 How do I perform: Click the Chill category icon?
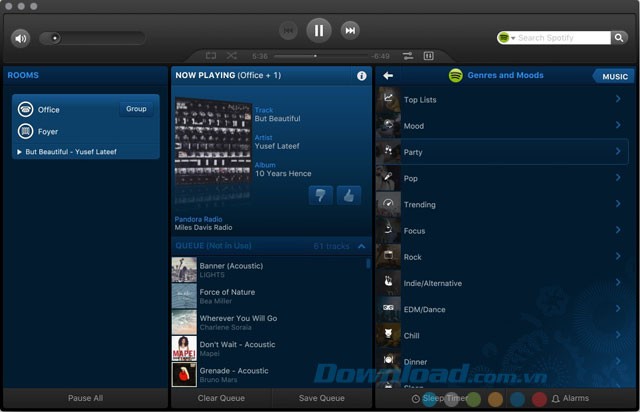[388, 335]
